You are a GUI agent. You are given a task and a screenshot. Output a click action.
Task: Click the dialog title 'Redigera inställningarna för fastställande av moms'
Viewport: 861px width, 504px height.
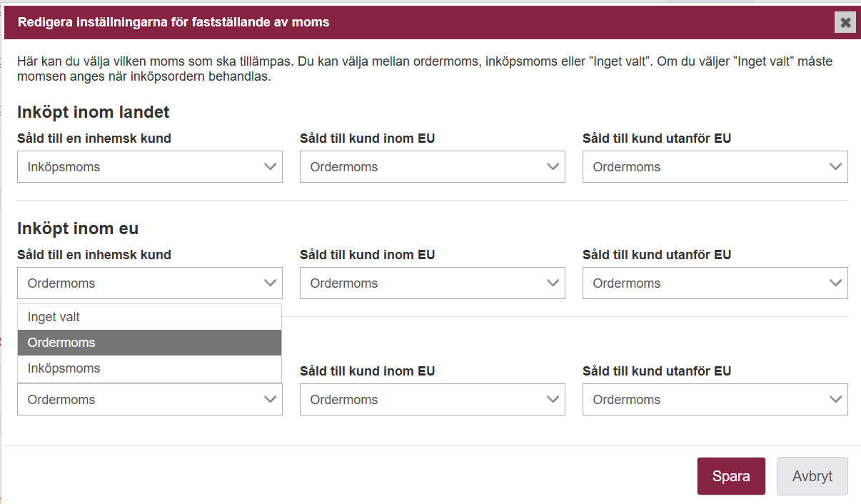[173, 22]
